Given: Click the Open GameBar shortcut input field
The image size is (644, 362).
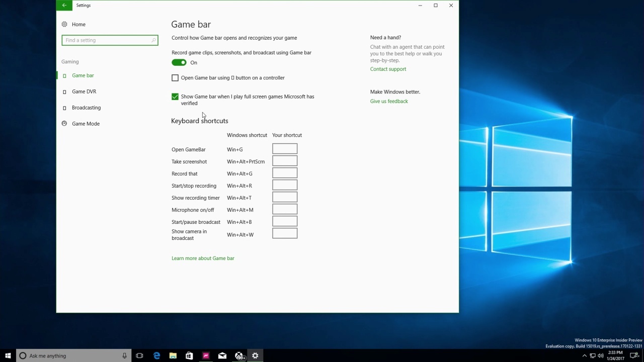Looking at the screenshot, I should point(284,149).
